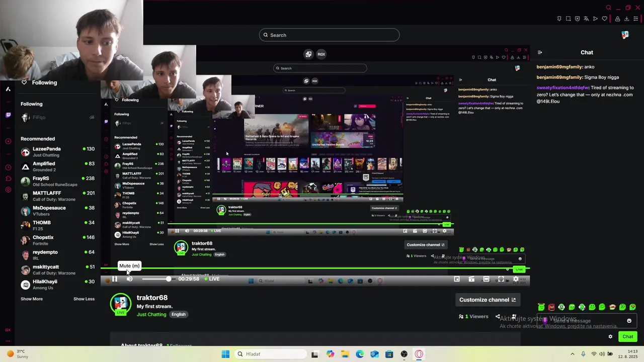644x362 pixels.
Task: Open Twitch icon in Opera GX sidebar
Action: [8, 115]
